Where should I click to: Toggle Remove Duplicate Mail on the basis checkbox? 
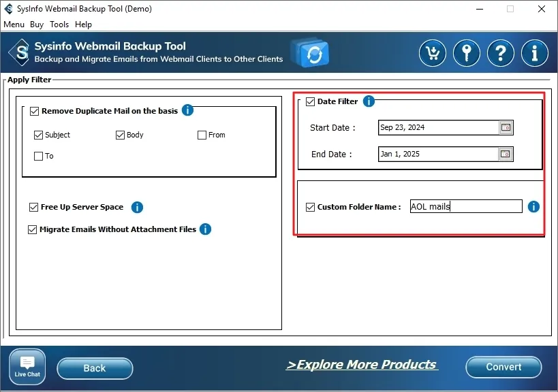35,111
